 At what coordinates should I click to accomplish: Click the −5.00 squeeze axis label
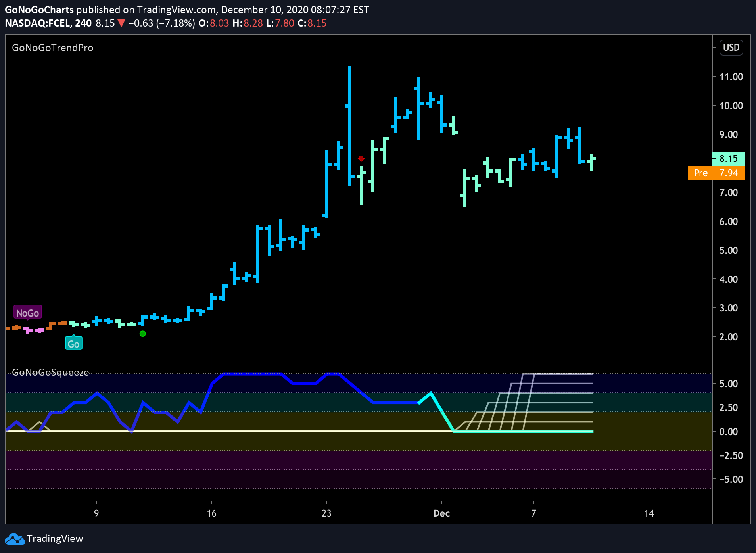[x=731, y=479]
